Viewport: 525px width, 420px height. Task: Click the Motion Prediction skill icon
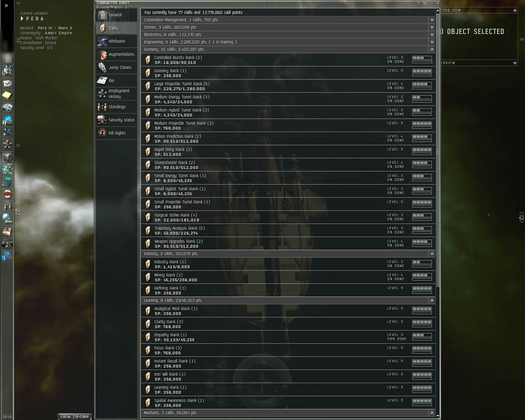click(x=148, y=139)
